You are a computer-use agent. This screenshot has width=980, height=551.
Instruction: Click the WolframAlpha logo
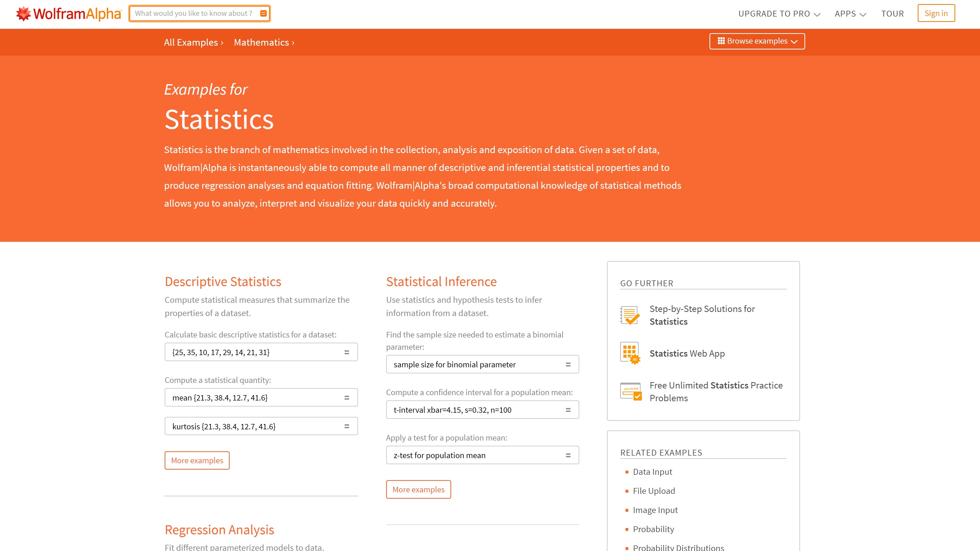(x=68, y=14)
